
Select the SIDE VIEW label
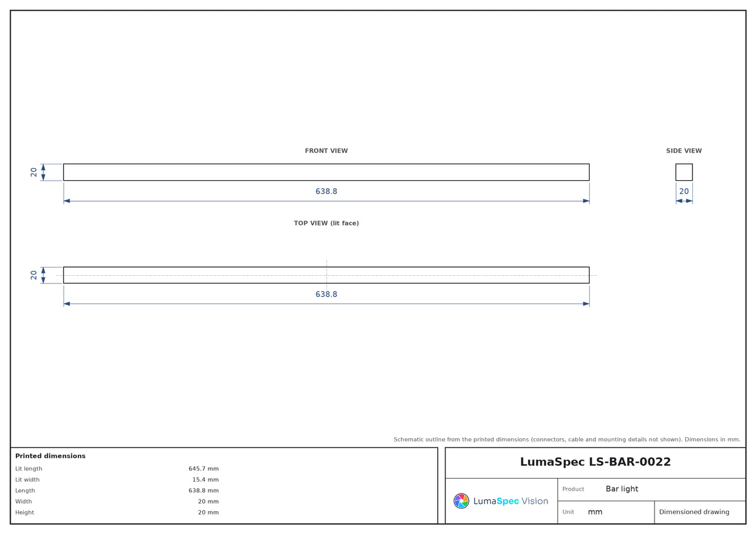coord(684,151)
